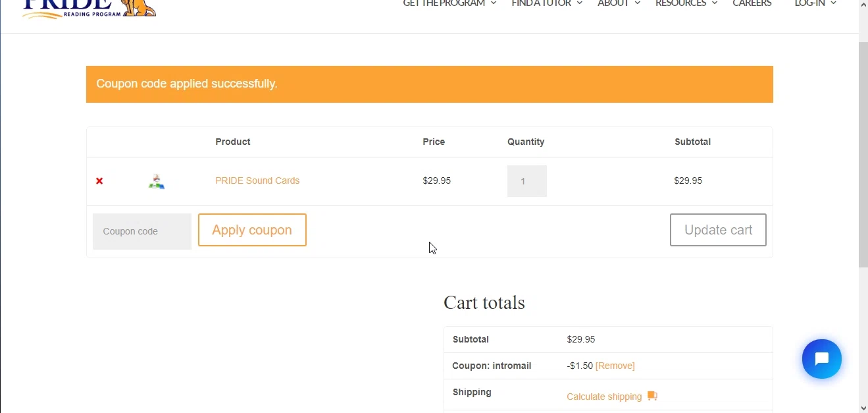868x413 pixels.
Task: Open the Get the Program menu
Action: point(444,4)
